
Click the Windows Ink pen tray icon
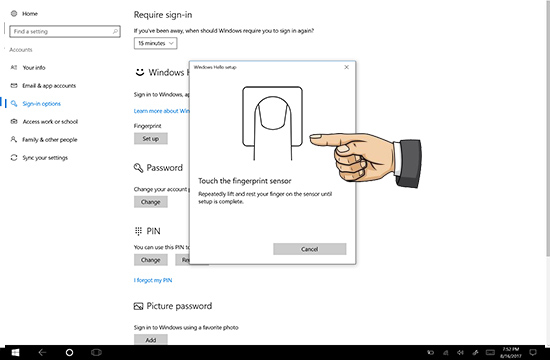[x=475, y=353]
